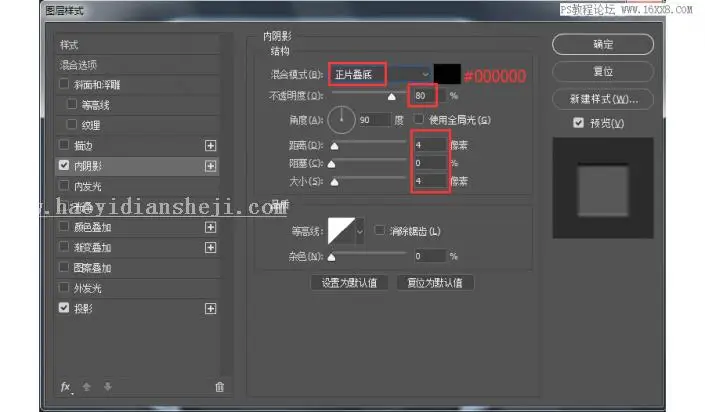Click the plus icon next to 描边
Viewport: 705px width, 412px height.
point(210,146)
